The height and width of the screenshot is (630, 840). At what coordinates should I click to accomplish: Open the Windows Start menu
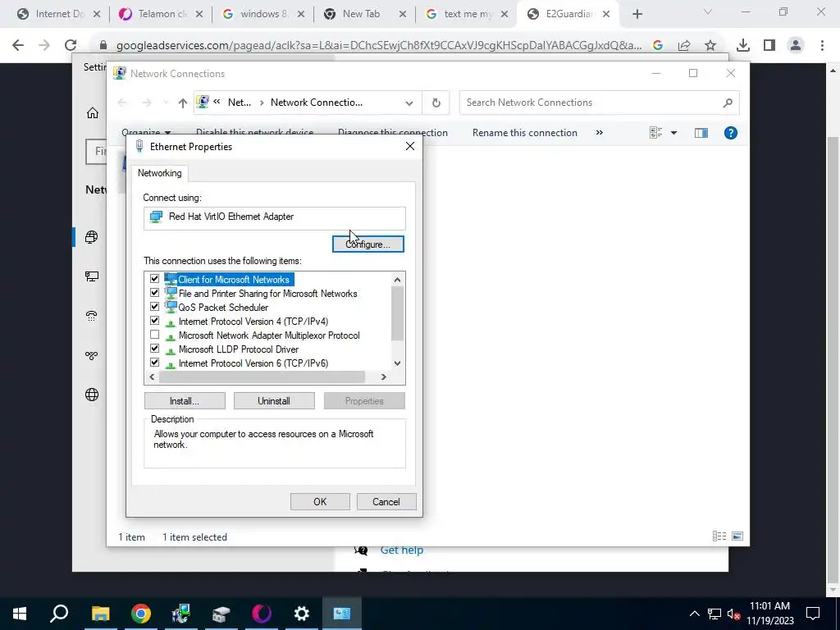pyautogui.click(x=20, y=614)
